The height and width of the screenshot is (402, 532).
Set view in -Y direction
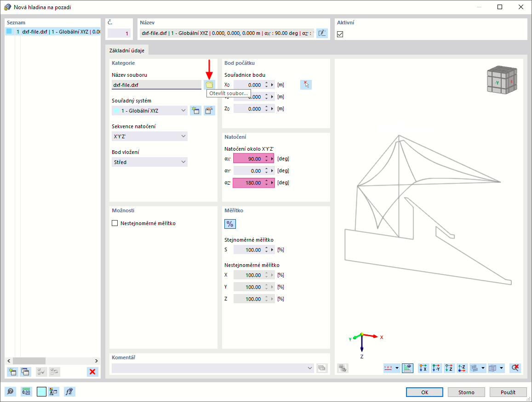[436, 368]
